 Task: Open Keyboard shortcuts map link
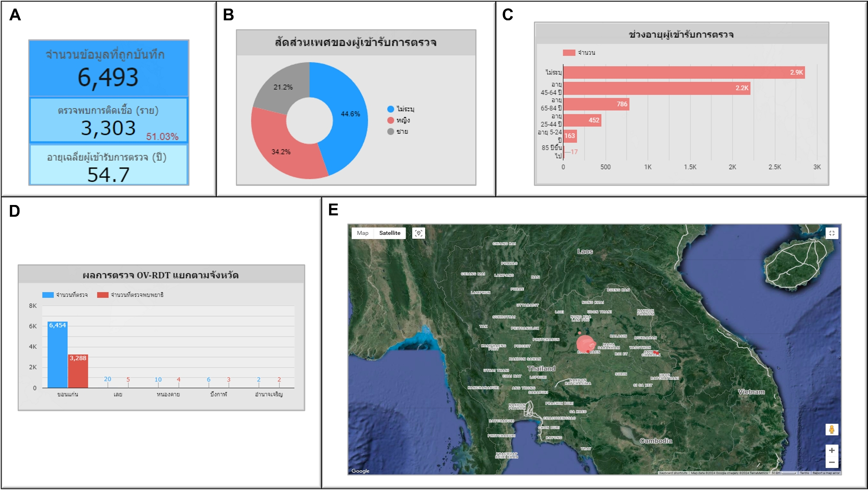pos(673,473)
